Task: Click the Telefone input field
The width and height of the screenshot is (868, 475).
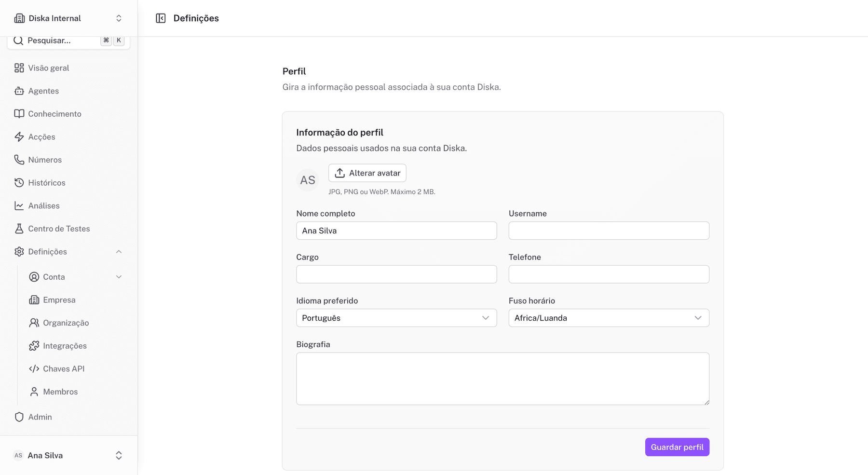Action: tap(609, 274)
